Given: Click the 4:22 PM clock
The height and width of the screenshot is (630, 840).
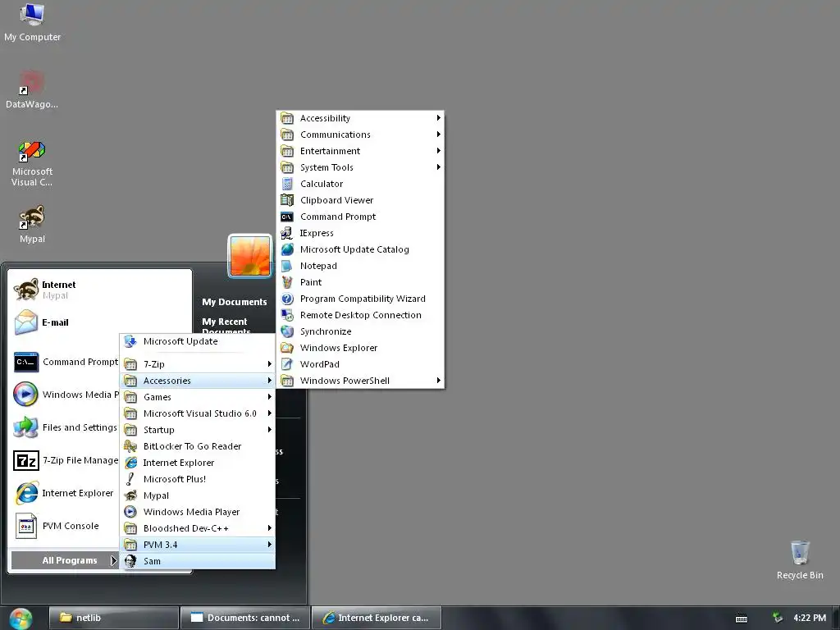Looking at the screenshot, I should (x=810, y=619).
